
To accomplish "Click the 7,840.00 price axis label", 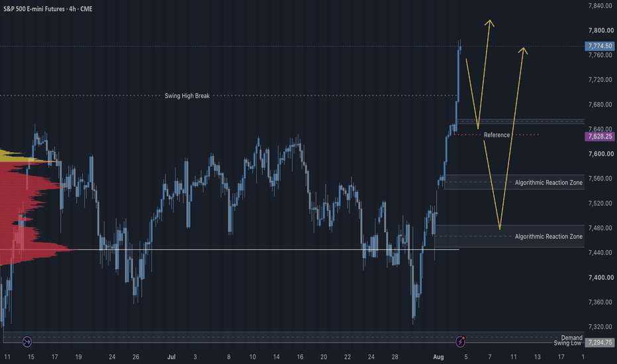I will pos(601,5).
